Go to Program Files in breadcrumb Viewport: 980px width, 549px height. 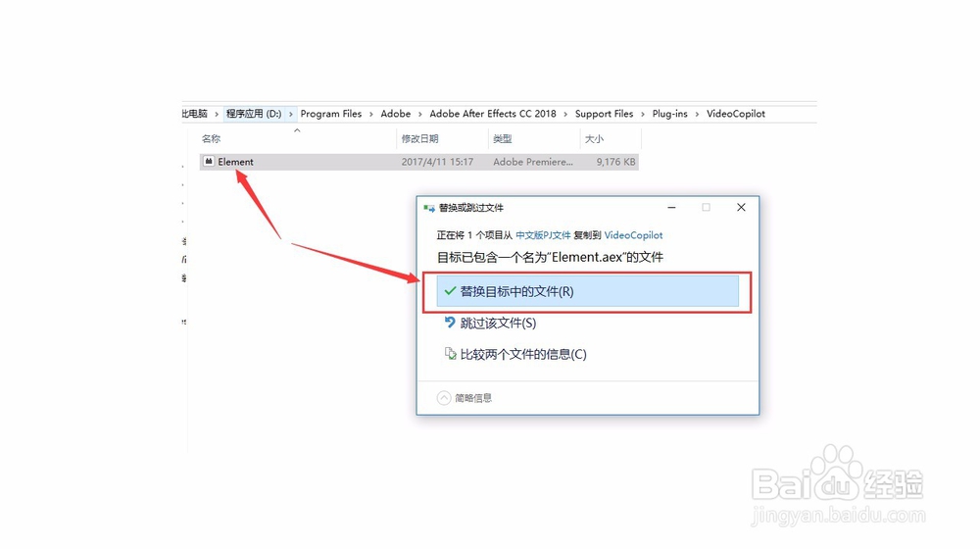coord(330,114)
